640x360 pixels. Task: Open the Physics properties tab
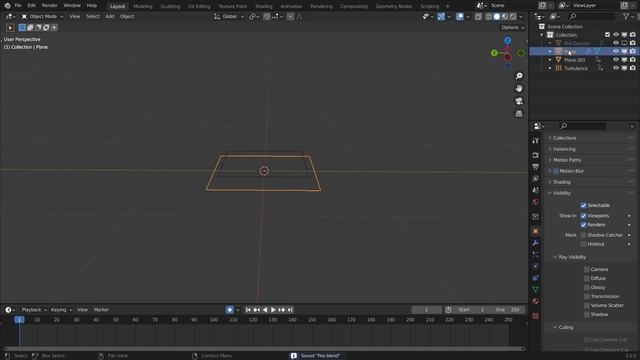click(536, 266)
